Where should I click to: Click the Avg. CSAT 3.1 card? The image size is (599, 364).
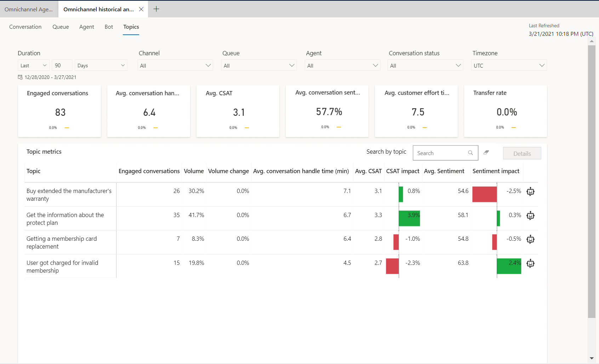point(238,111)
